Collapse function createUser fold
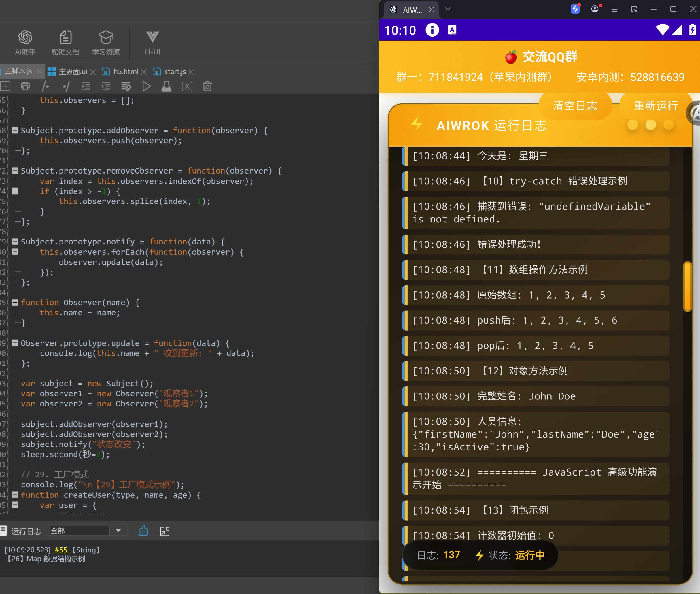The height and width of the screenshot is (594, 700). [15, 495]
